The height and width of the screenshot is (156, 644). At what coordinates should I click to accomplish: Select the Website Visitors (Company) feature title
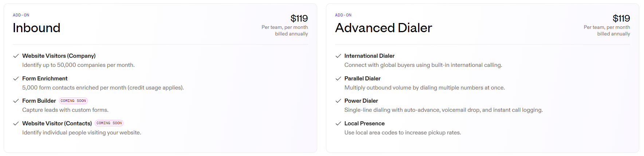click(59, 56)
